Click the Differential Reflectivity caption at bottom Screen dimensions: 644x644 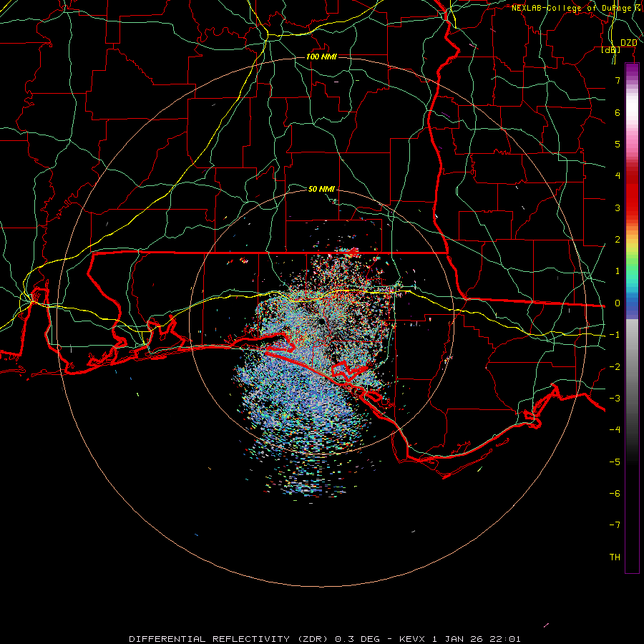[325, 639]
